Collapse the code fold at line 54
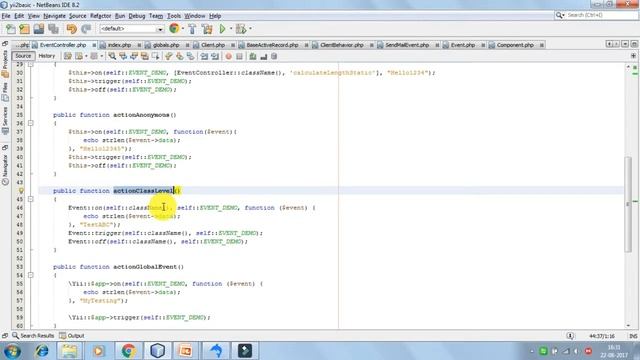Image resolution: width=640 pixels, height=360 pixels. click(31, 275)
